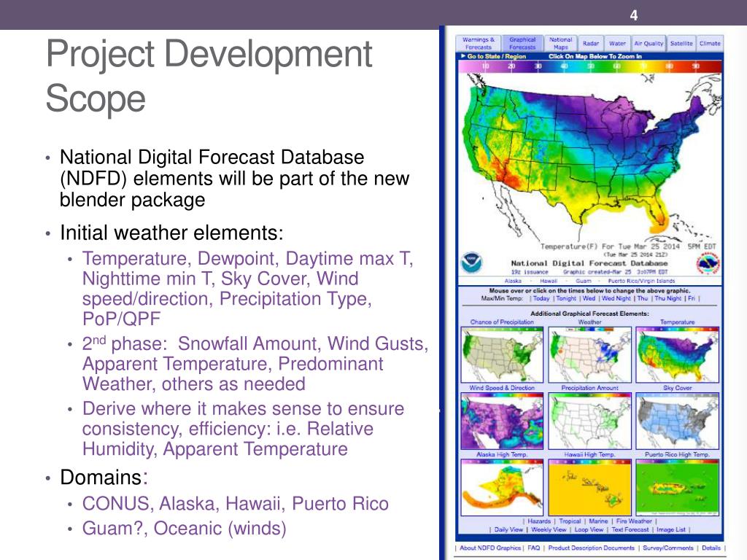This screenshot has width=747, height=560.
Task: Open the Hazards link
Action: click(539, 521)
